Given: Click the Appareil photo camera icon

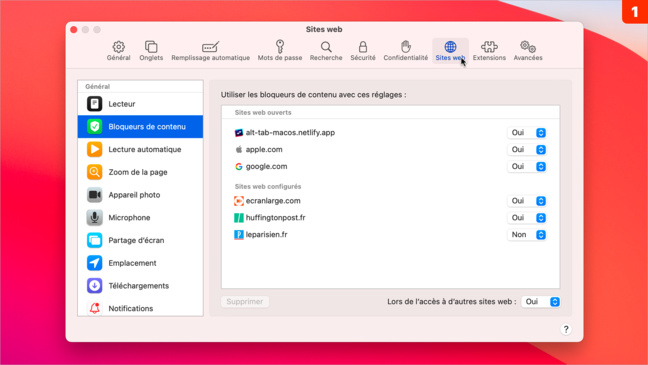Looking at the screenshot, I should 94,195.
